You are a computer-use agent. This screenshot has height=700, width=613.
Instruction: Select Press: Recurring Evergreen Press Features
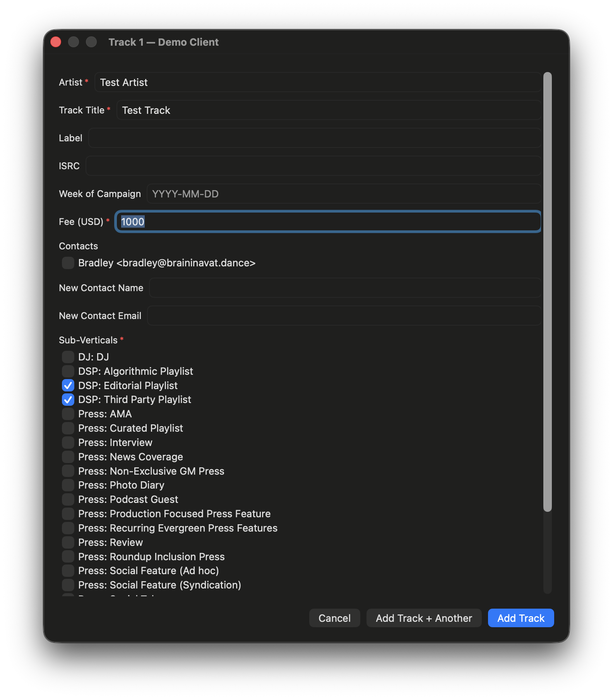tap(68, 528)
